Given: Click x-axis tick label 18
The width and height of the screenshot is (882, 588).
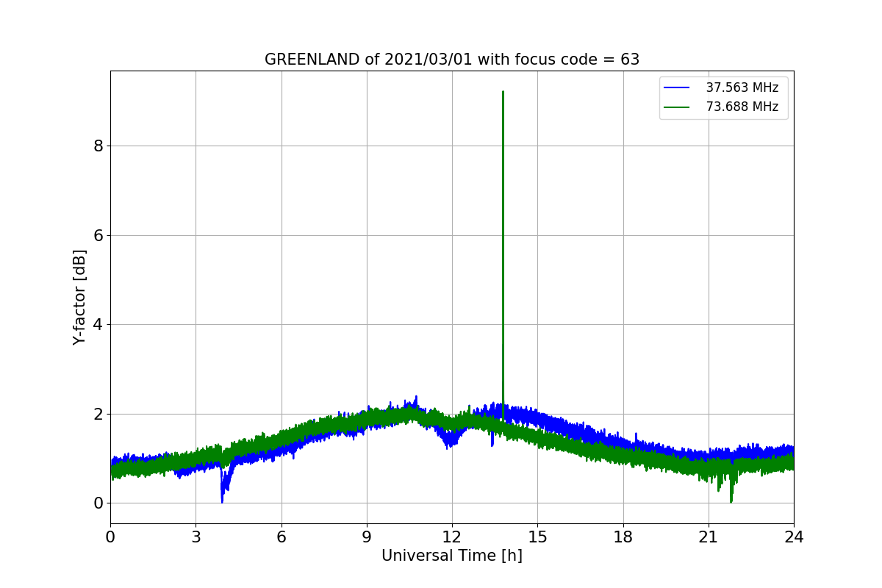Looking at the screenshot, I should click(623, 537).
